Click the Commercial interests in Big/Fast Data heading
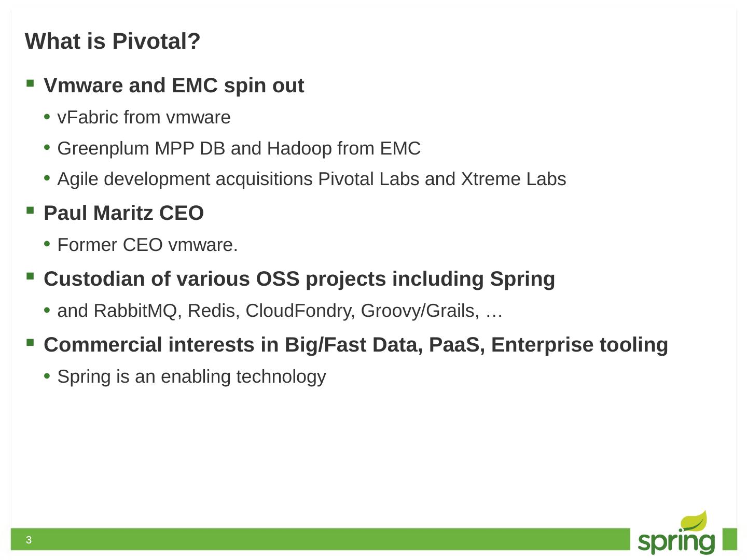Screen dimensions: 747x560 (356, 345)
